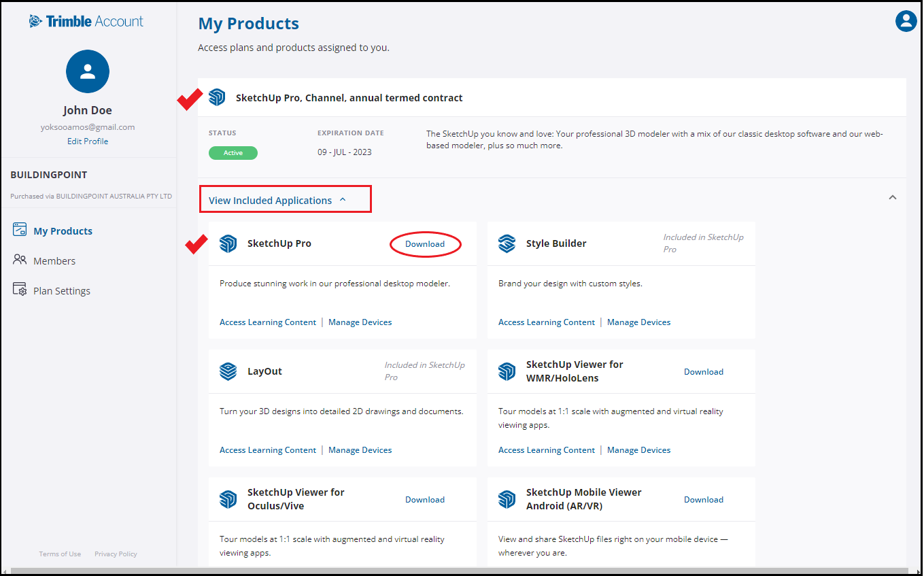Open Manage Devices for Style Builder
The image size is (924, 576).
638,322
